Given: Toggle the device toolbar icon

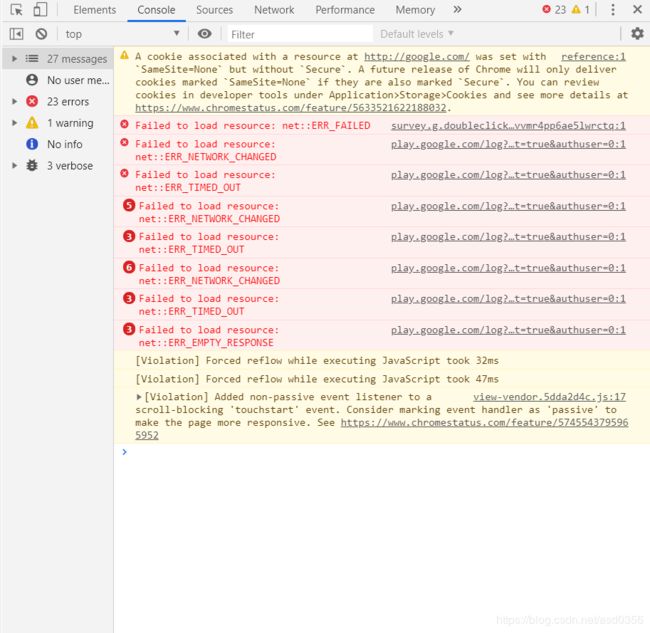Looking at the screenshot, I should (40, 10).
